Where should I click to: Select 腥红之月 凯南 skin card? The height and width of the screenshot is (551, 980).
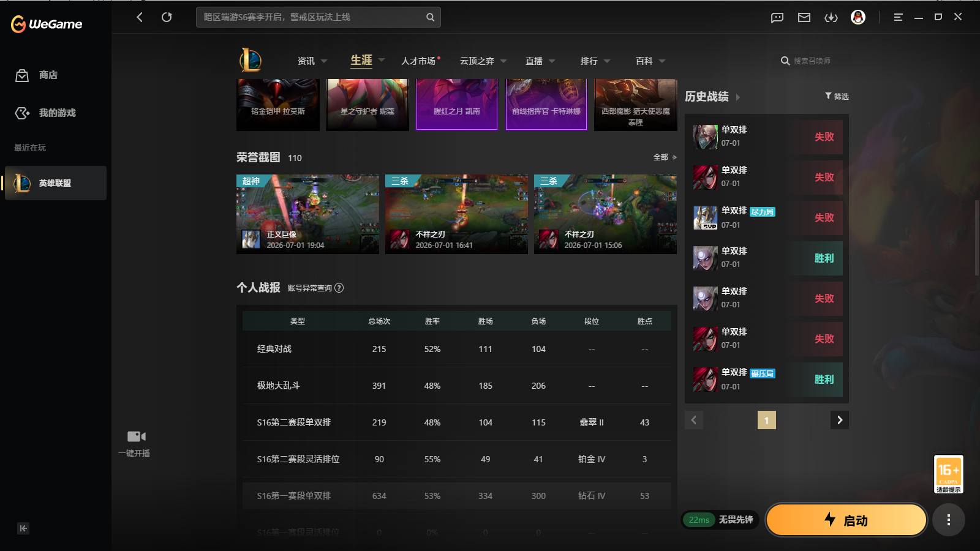pyautogui.click(x=457, y=105)
